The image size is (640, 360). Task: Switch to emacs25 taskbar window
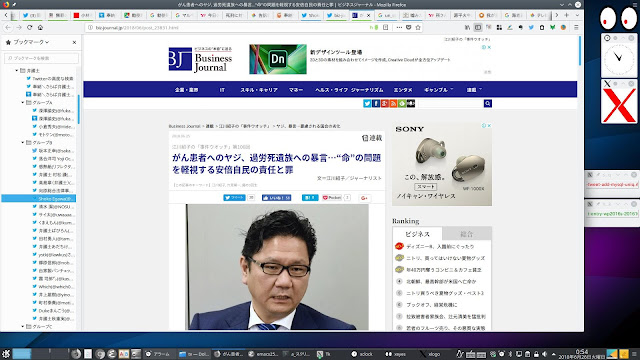click(263, 354)
